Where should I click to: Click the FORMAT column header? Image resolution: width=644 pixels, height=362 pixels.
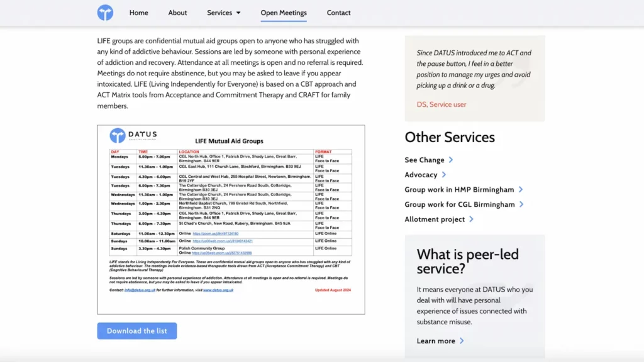click(x=323, y=152)
